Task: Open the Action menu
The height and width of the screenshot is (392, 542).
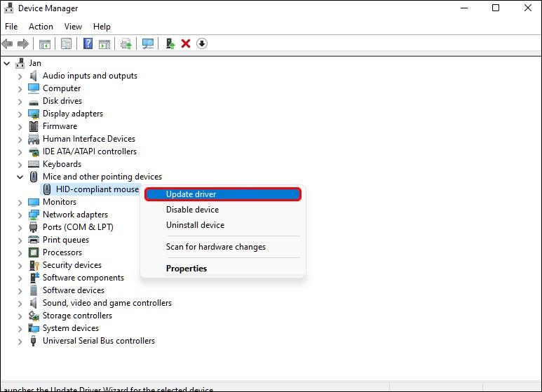Action: pyautogui.click(x=41, y=27)
